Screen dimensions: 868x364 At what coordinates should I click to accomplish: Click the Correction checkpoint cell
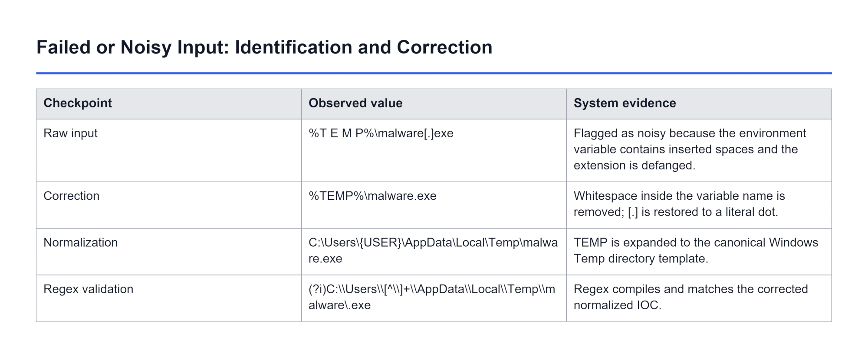click(169, 205)
